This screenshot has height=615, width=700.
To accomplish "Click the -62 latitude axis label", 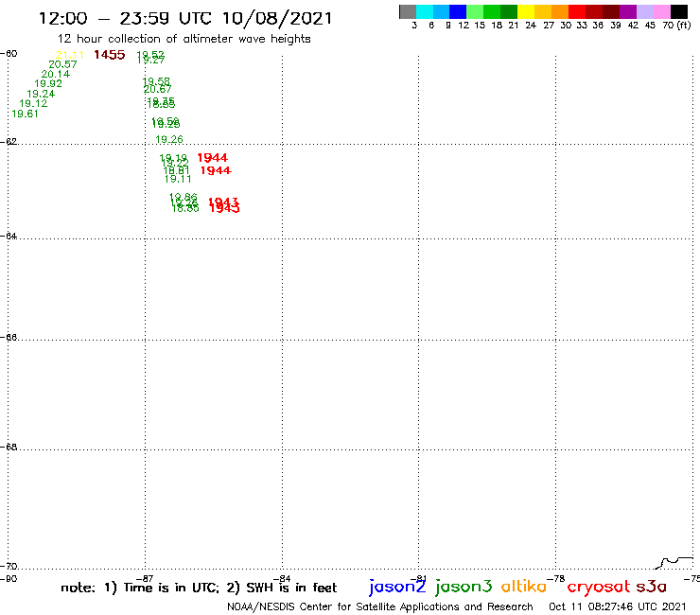I will (x=9, y=141).
